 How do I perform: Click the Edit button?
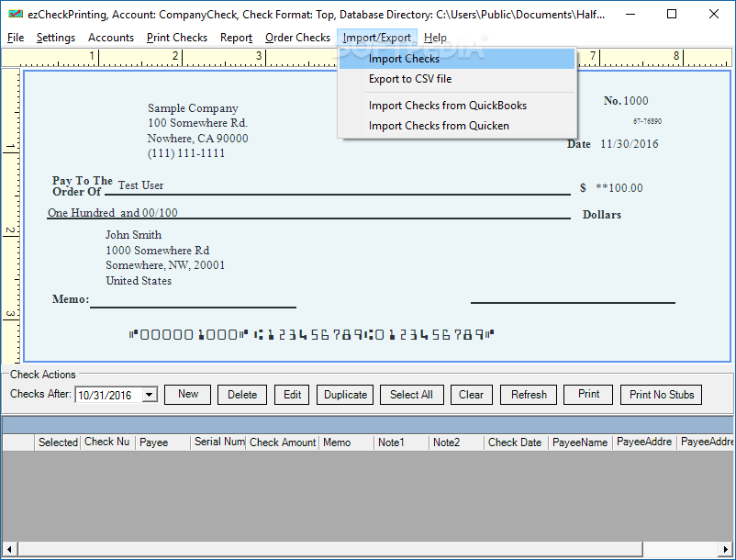pos(292,395)
